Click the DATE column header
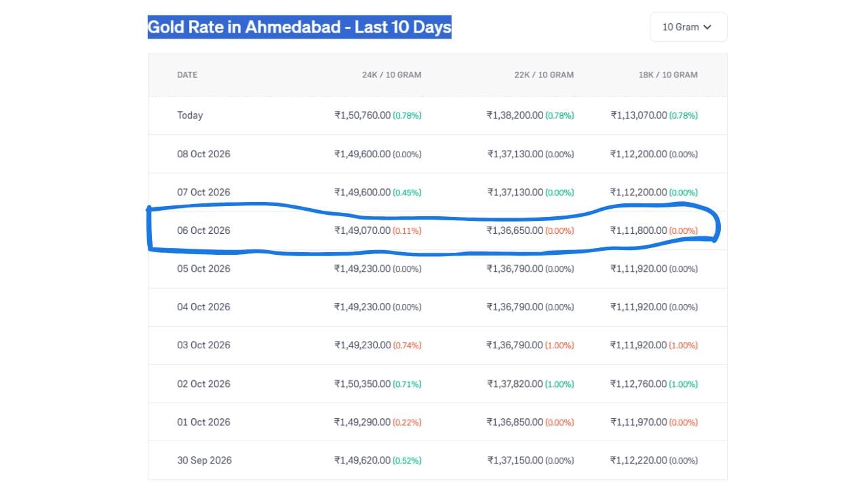Viewport: 868px width, 488px height. [187, 75]
